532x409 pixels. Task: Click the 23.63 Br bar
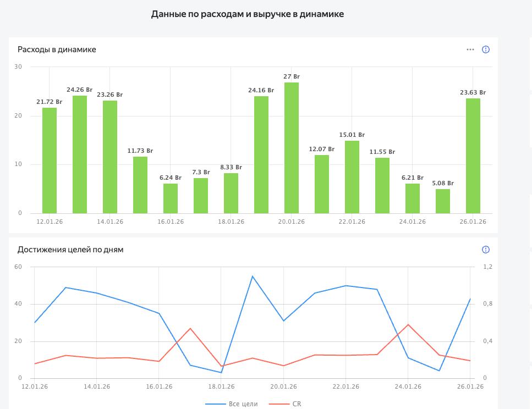pyautogui.click(x=473, y=156)
